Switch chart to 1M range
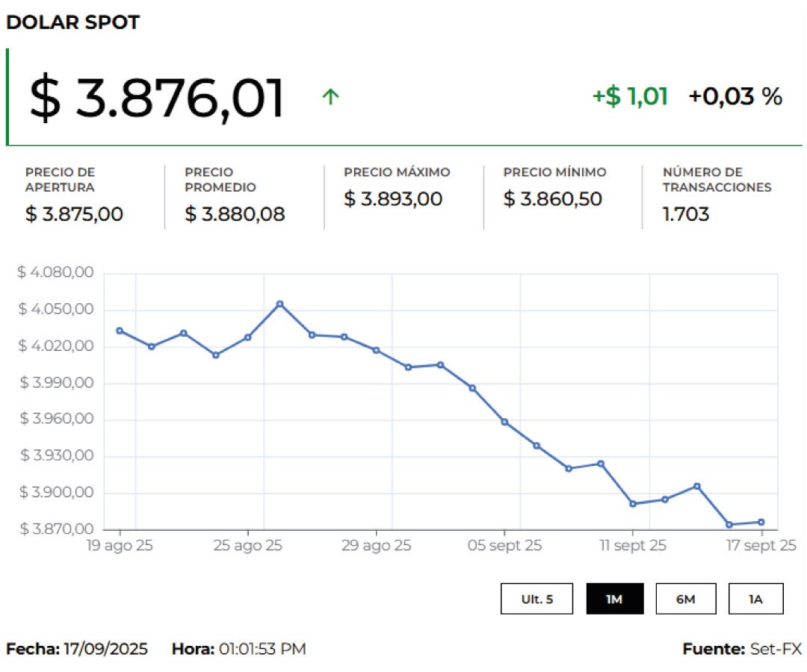 point(614,599)
